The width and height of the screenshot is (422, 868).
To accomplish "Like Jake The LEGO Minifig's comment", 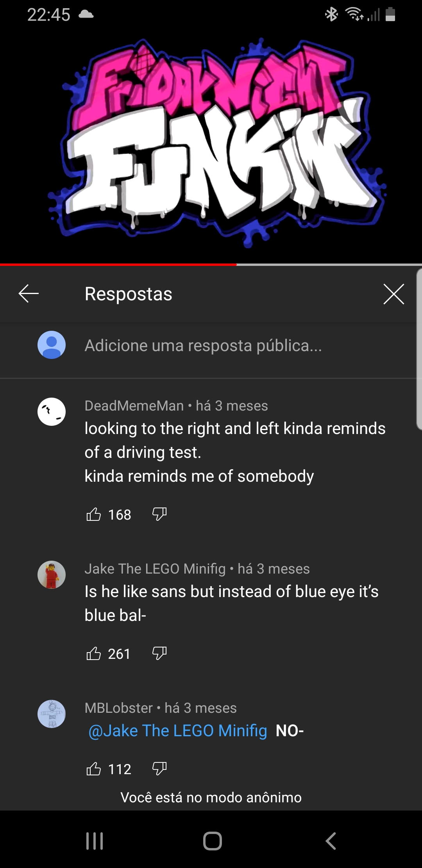I will [93, 653].
